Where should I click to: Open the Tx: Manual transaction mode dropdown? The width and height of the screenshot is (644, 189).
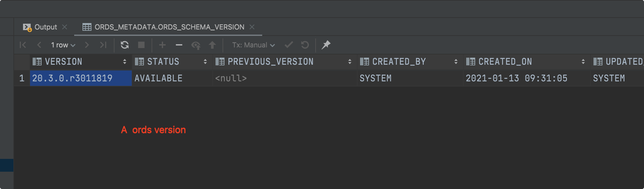pos(253,45)
